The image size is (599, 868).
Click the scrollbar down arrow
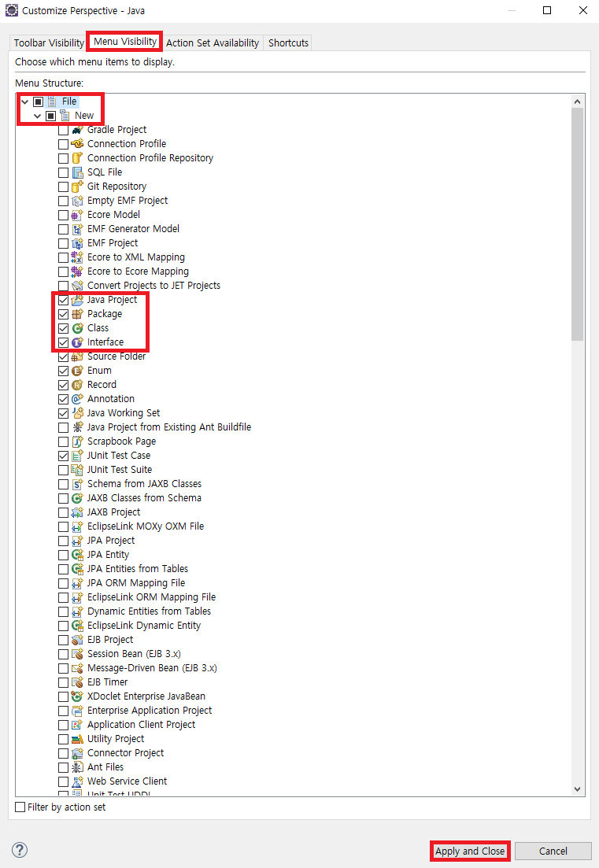coord(578,789)
